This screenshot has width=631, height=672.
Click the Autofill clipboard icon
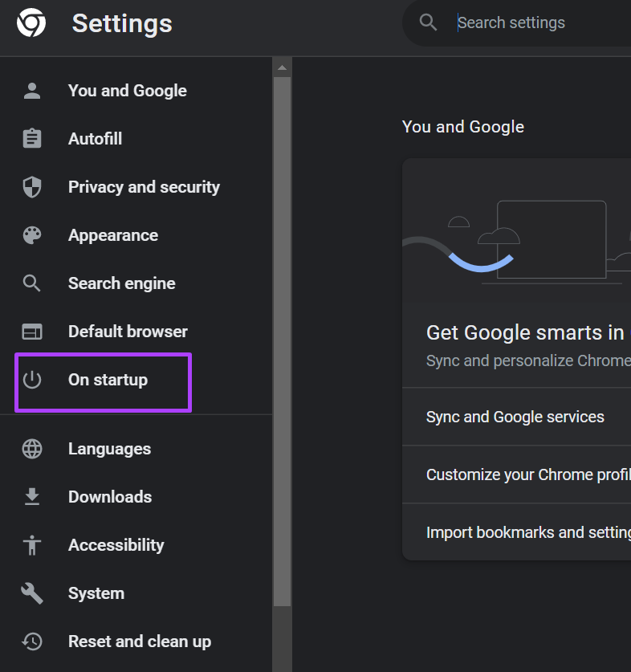[32, 138]
